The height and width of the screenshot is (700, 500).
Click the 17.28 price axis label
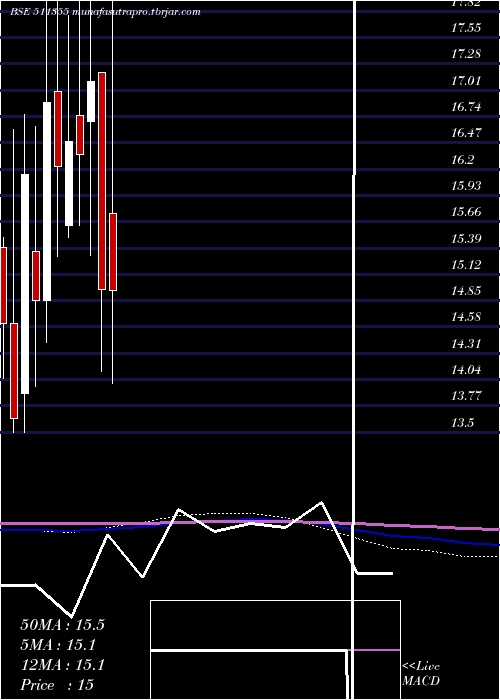click(x=466, y=54)
